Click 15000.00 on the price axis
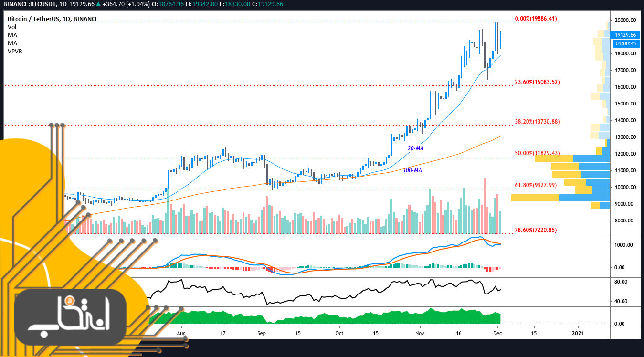Screen dimensions: 644x357 [625, 104]
